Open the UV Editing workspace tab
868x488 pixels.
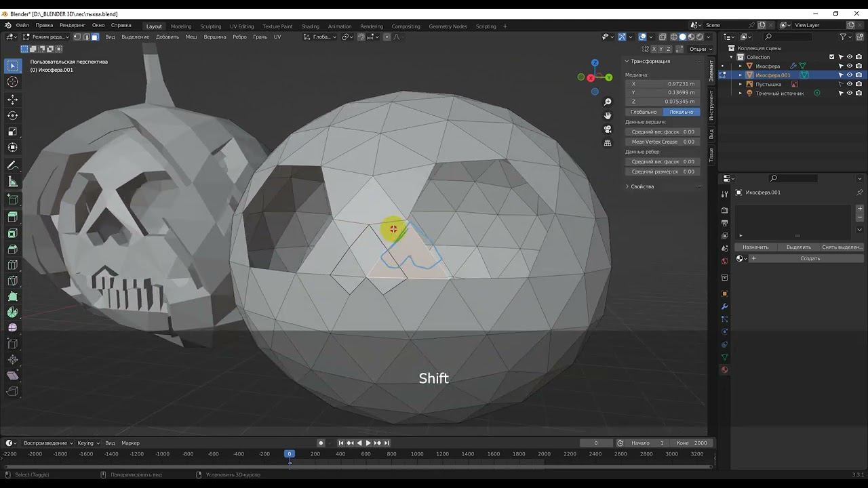click(241, 26)
